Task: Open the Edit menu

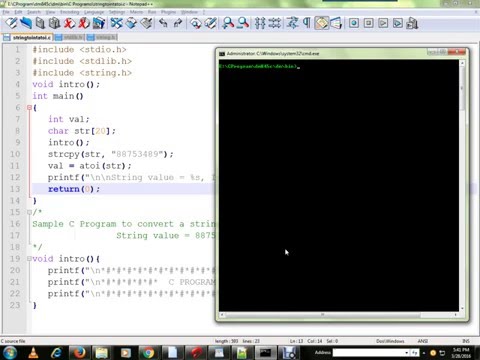Action: tap(18, 12)
